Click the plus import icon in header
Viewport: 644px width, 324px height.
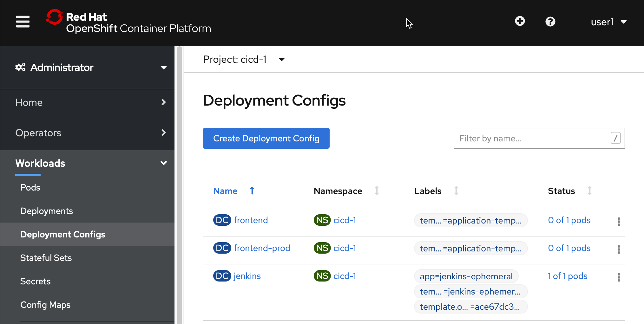[x=520, y=21]
